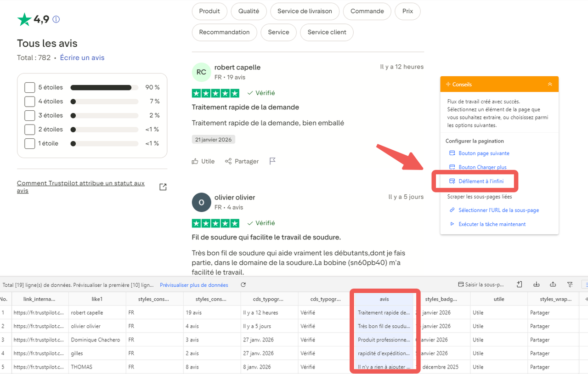Select the 'avis' column header in the table
This screenshot has height=374, width=588.
(384, 299)
